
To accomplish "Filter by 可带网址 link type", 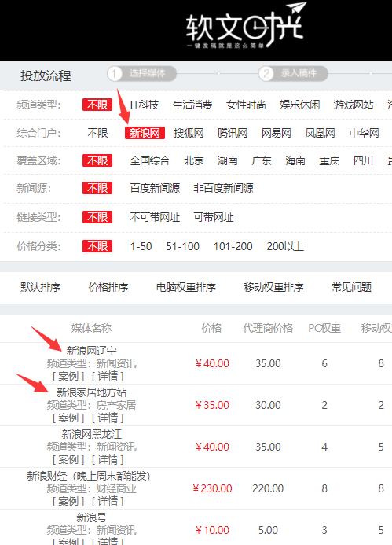I will click(x=214, y=217).
